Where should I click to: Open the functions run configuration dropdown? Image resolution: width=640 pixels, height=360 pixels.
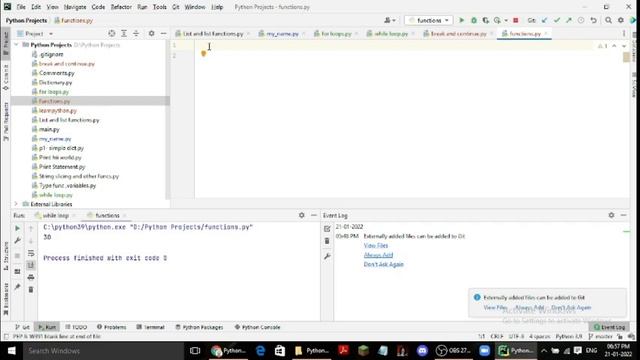(428, 20)
